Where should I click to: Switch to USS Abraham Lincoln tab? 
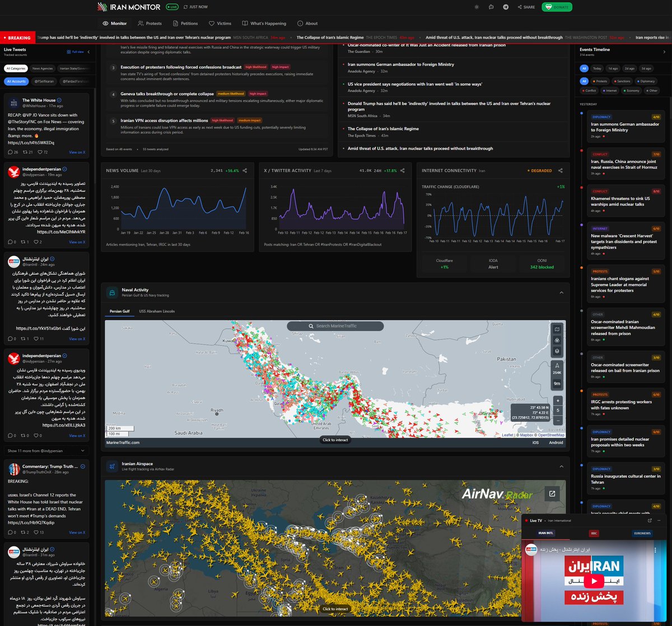tap(157, 311)
